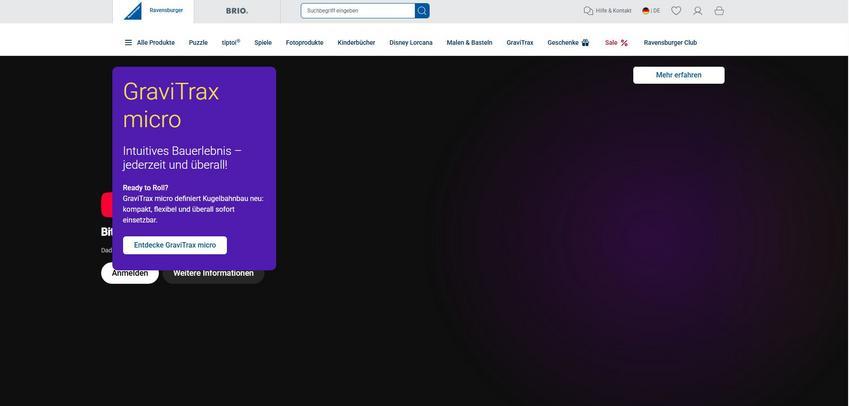Open the Puzzle menu item
Viewport: 849px width, 406px height.
pyautogui.click(x=198, y=43)
